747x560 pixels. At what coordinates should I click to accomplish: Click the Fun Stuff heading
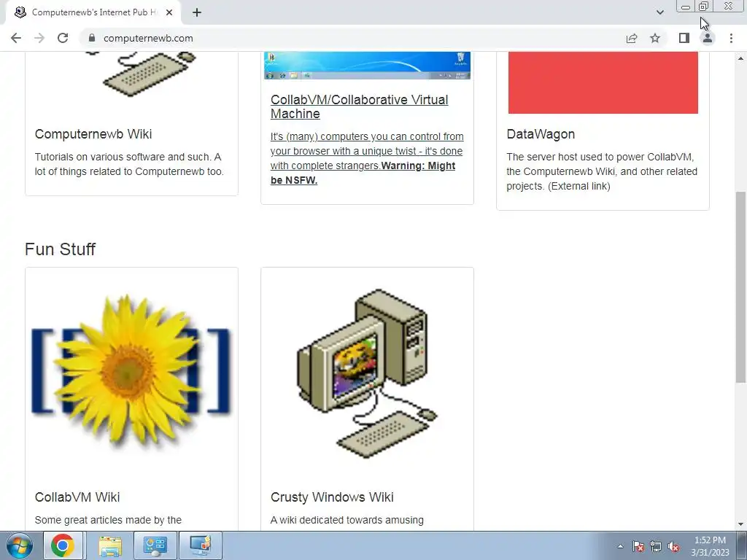pos(60,249)
